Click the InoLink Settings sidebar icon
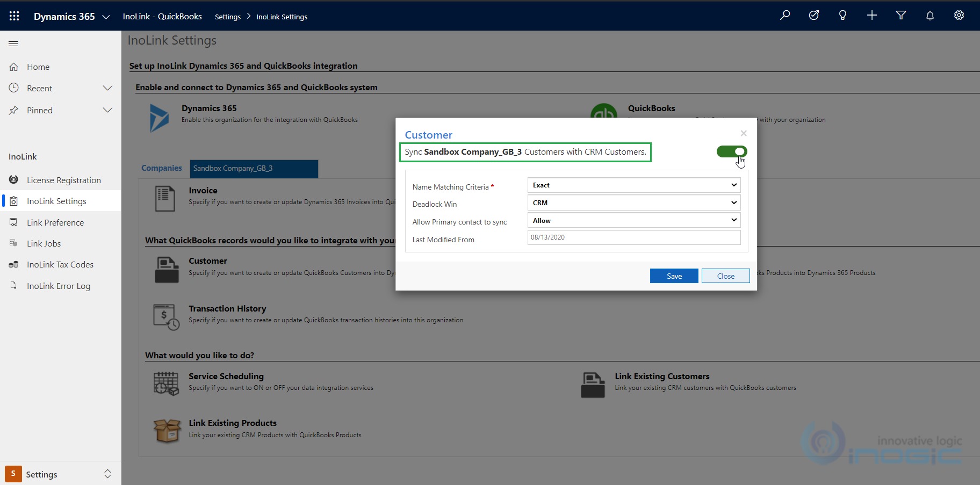 click(x=14, y=201)
